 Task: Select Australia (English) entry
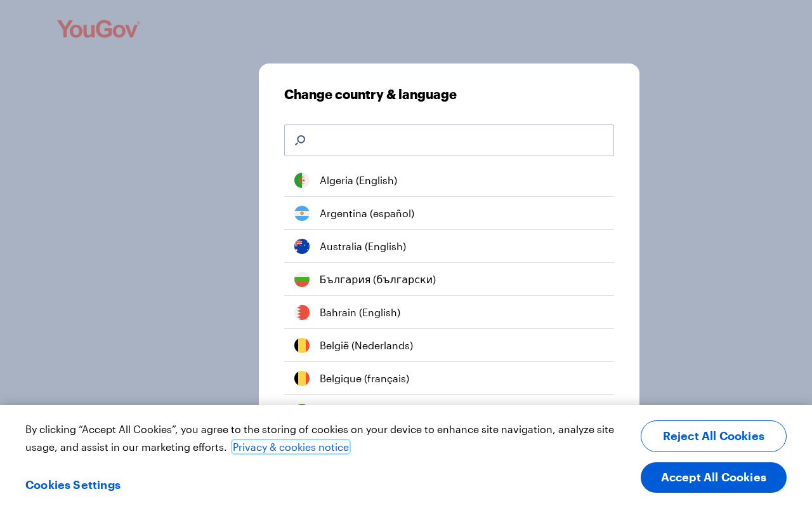(449, 246)
